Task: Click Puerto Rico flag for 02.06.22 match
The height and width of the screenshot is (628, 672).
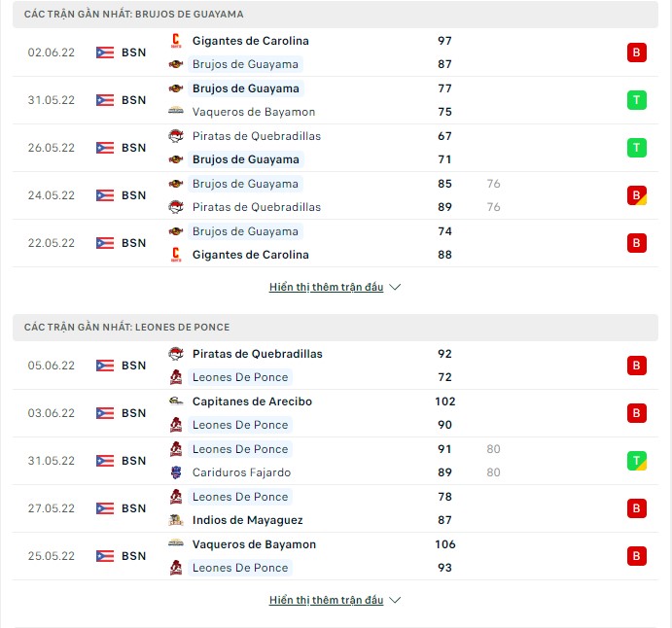Action: pyautogui.click(x=105, y=52)
